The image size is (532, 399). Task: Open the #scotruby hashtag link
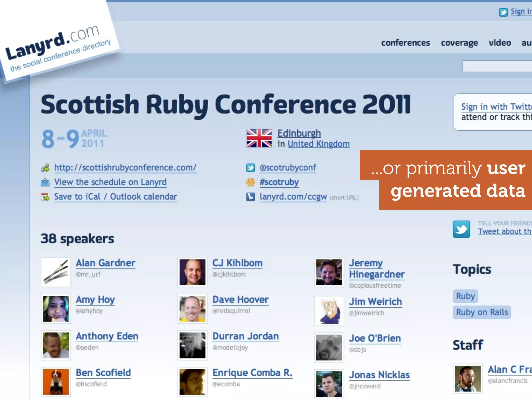279,182
